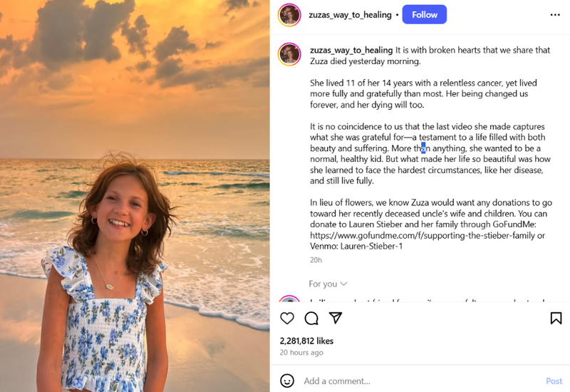Click the bold username in the caption
Screen dimensions: 570x392
pos(351,50)
